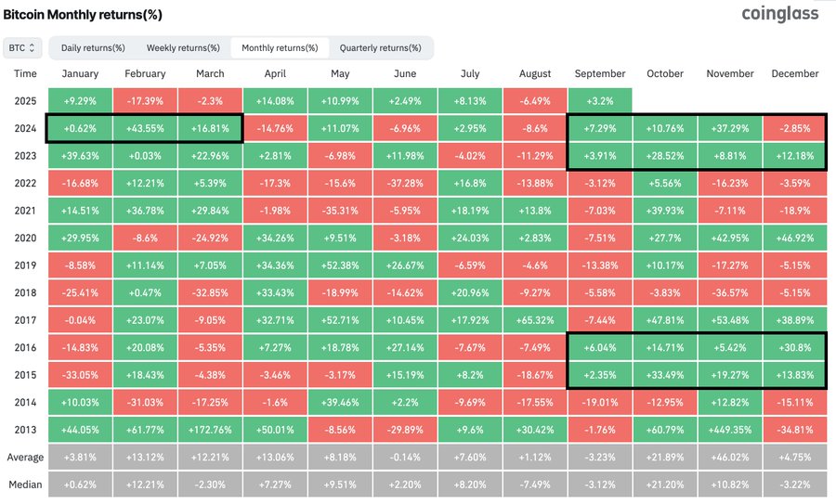This screenshot has width=836, height=504.
Task: Click the Time column header
Action: point(26,73)
